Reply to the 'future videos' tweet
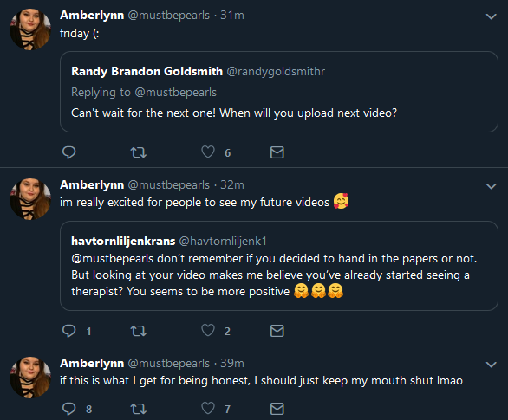 coord(68,331)
